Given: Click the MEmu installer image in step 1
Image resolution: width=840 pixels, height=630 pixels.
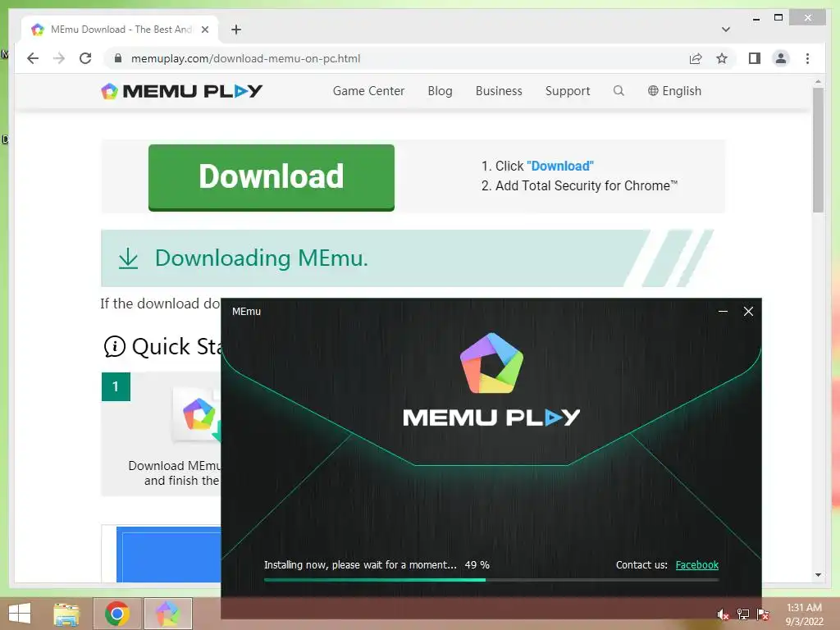Looking at the screenshot, I should [x=197, y=415].
